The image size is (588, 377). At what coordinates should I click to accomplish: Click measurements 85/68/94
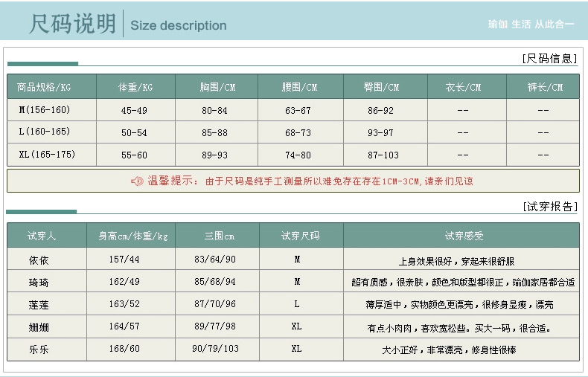click(x=215, y=281)
